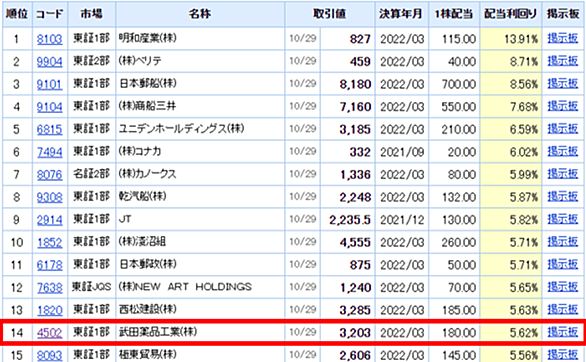Click the 2021/12 settlement date cell

click(x=401, y=220)
